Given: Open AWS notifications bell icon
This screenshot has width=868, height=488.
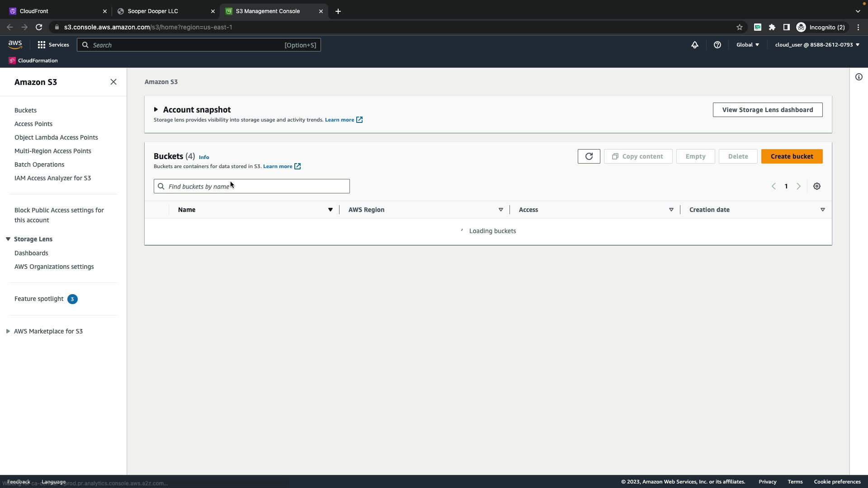Looking at the screenshot, I should coord(694,45).
